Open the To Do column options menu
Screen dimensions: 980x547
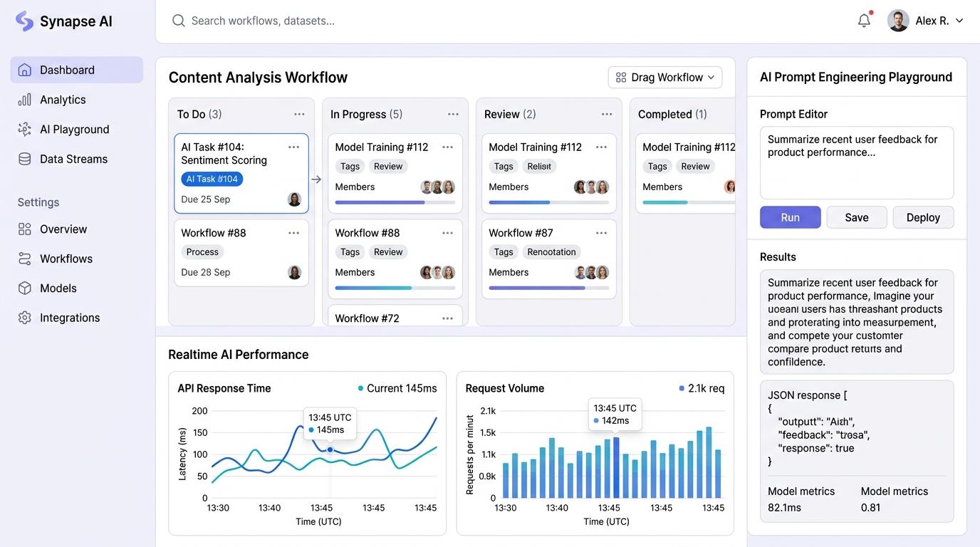pyautogui.click(x=299, y=114)
